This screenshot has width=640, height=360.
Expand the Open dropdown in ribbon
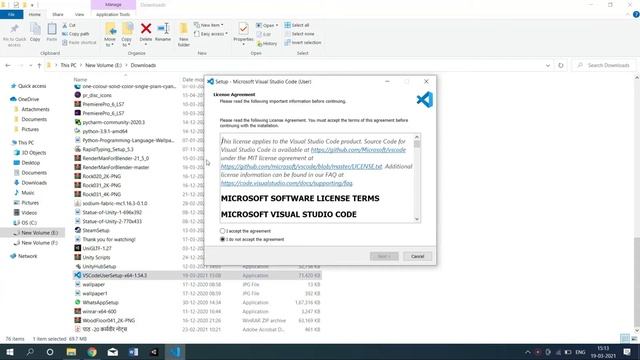coord(277,25)
